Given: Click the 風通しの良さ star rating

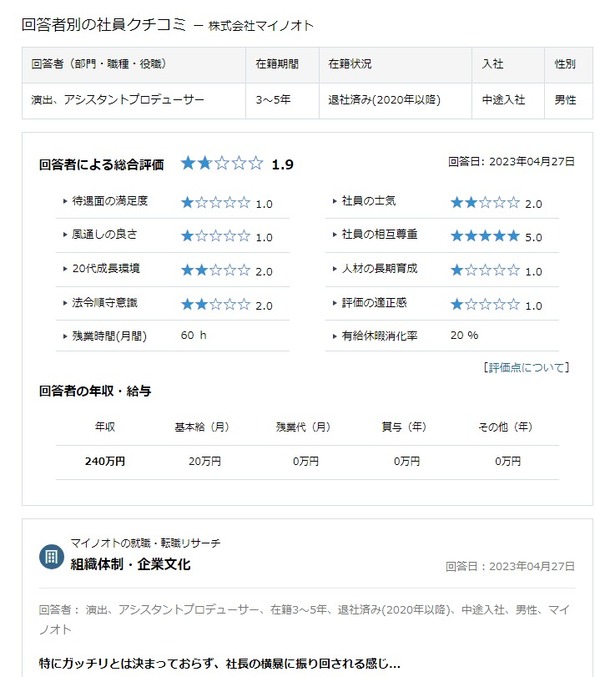Looking at the screenshot, I should click(x=215, y=236).
